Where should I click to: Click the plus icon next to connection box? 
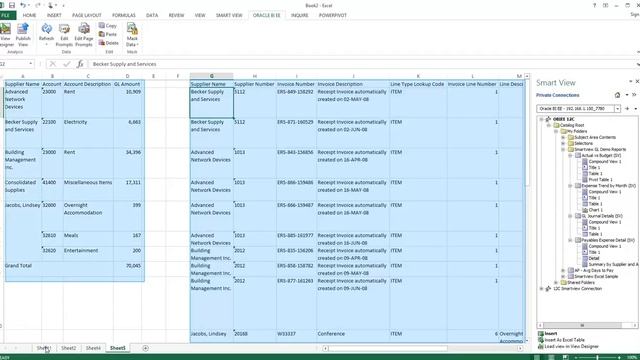click(x=627, y=109)
